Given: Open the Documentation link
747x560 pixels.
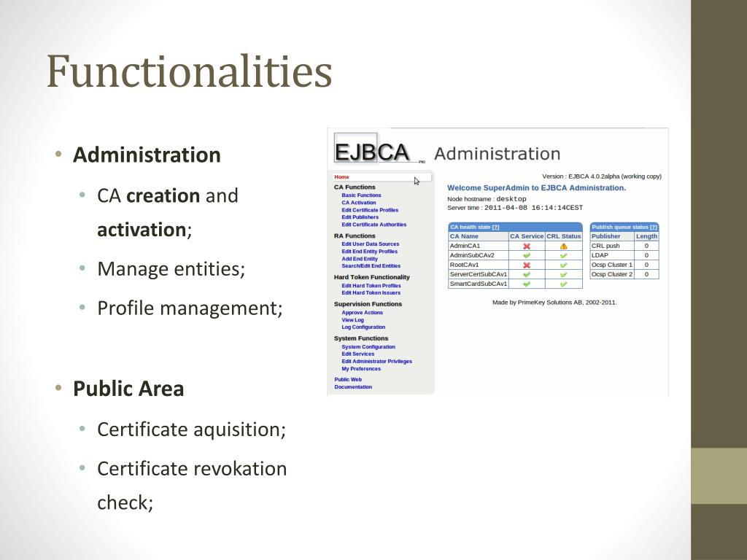Looking at the screenshot, I should coord(353,387).
